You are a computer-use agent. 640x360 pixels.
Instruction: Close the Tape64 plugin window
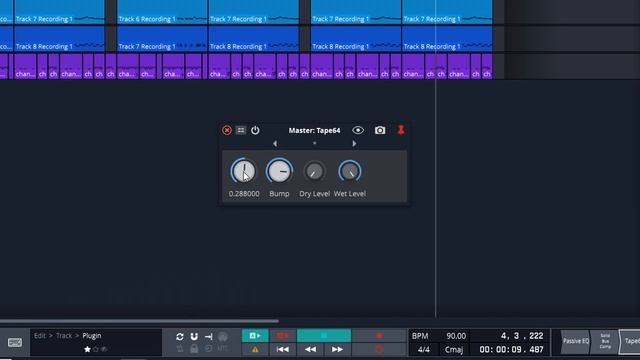point(227,130)
